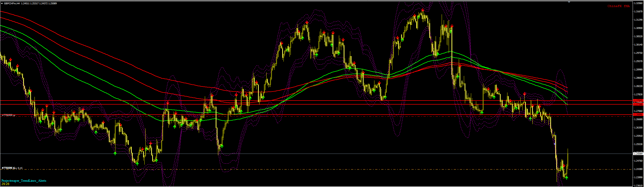Screen dimensions: 644x187
Task: Select the red sell arrow at the chart's highest peak
Action: 423,10
